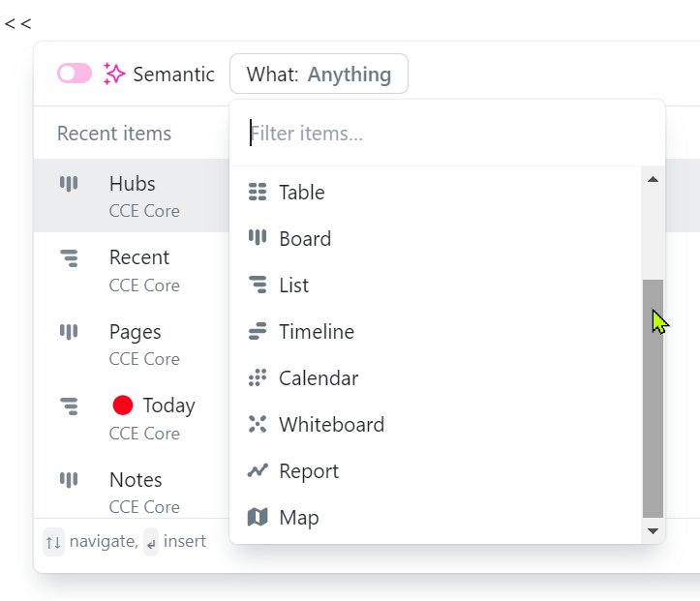Click the dropdown list scrollbar thumb
Viewport: 700px width, 601px height.
(653, 399)
